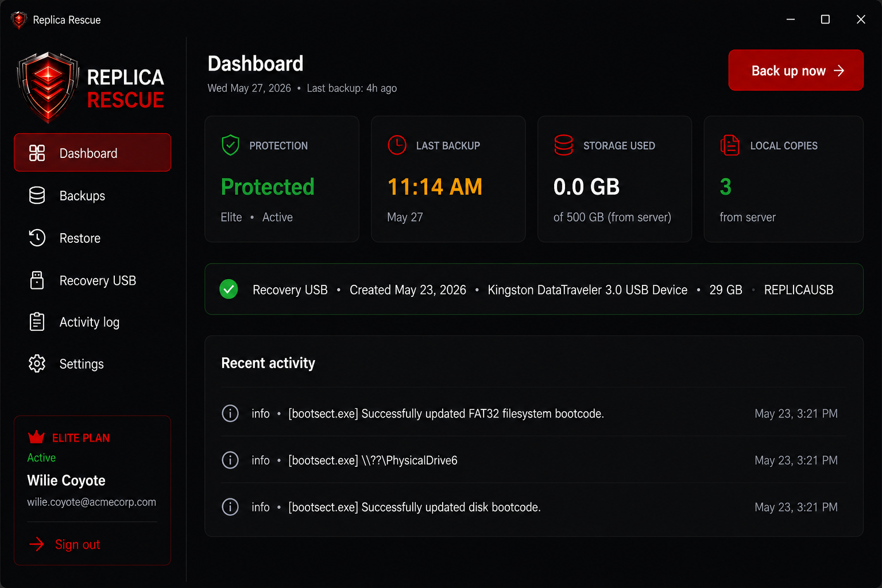
Task: Click 'of 500 GB (from server)' text
Action: [612, 217]
